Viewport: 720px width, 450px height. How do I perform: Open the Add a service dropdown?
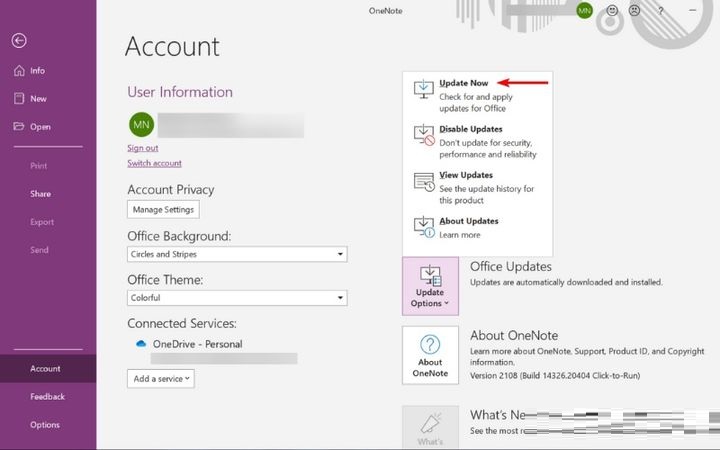[x=161, y=379]
